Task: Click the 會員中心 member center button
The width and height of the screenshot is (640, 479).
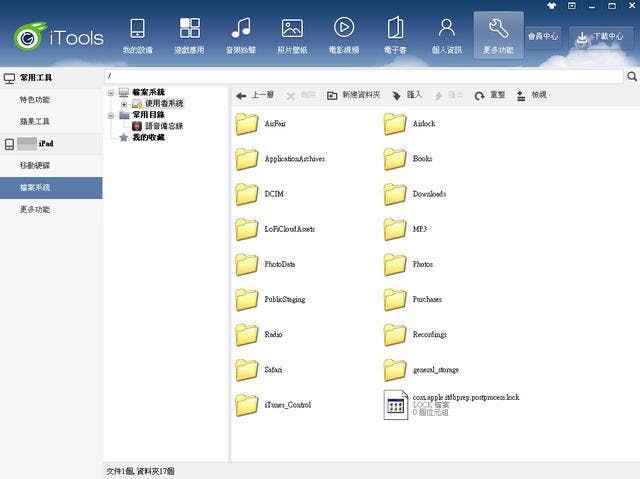Action: [543, 37]
